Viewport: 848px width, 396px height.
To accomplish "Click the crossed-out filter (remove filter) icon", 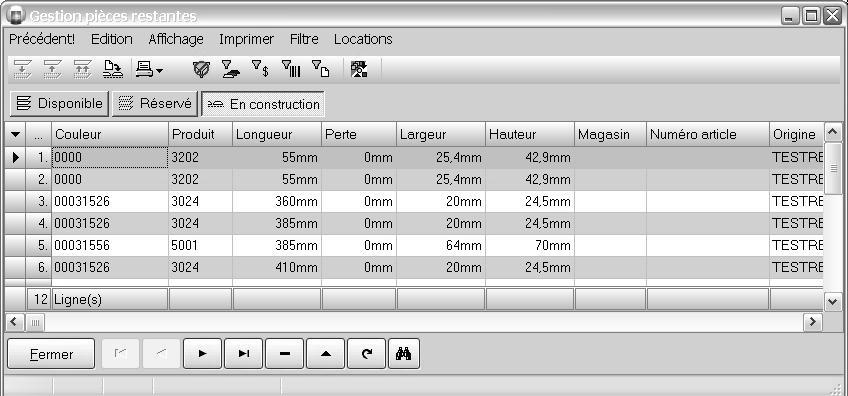I will pos(201,69).
